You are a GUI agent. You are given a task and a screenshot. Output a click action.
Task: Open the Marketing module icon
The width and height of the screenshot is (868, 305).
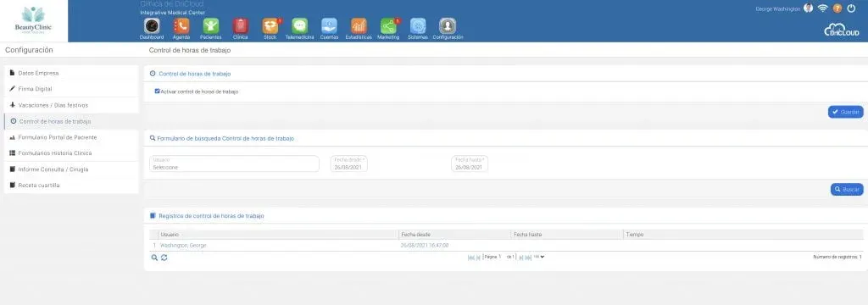pyautogui.click(x=388, y=26)
